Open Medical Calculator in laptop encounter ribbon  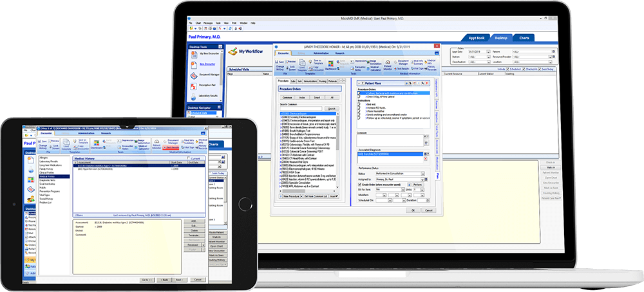374,68
